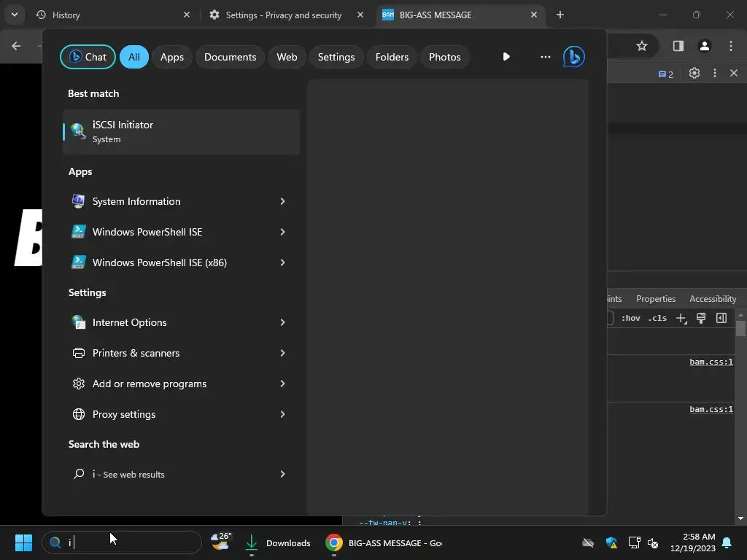Screen dimensions: 747x560
Task: Expand the PowerShell ISE (x86) chevron
Action: pos(282,262)
